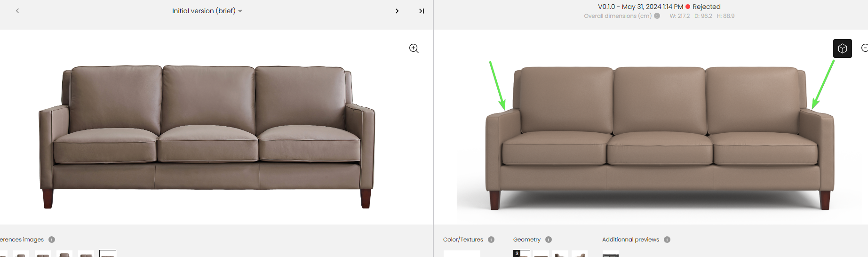868x257 pixels.
Task: Click info icon beside Color/Textures
Action: coord(491,240)
